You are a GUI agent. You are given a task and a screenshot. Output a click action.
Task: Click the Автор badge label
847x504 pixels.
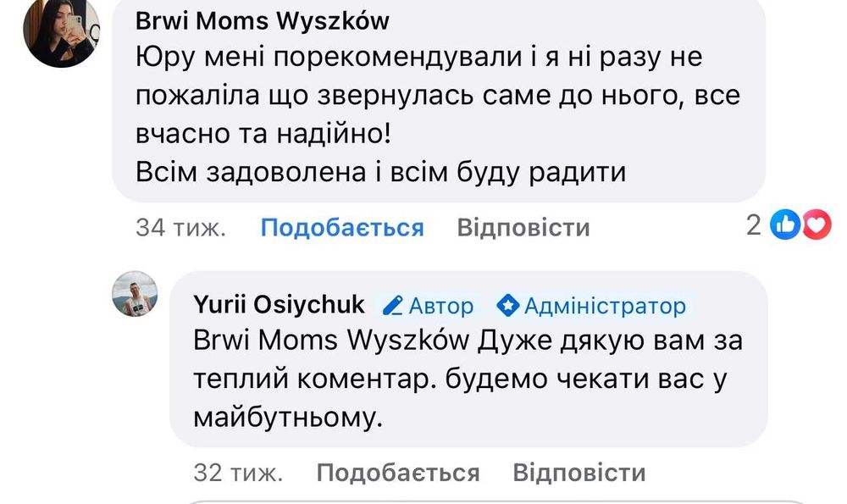coord(441,305)
